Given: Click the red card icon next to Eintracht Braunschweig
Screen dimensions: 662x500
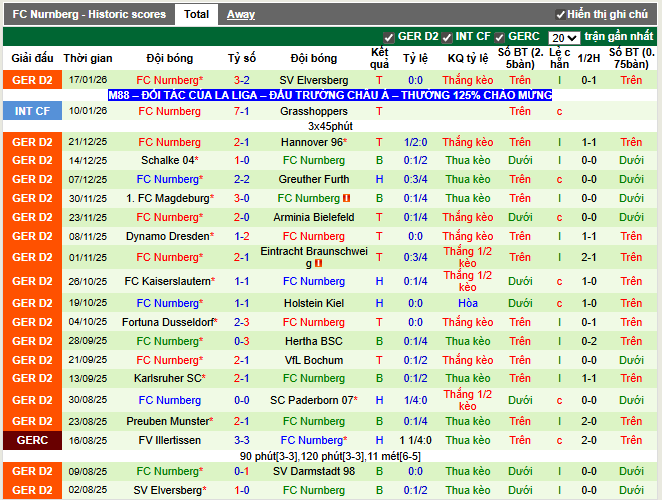Looking at the screenshot, I should (x=318, y=264).
